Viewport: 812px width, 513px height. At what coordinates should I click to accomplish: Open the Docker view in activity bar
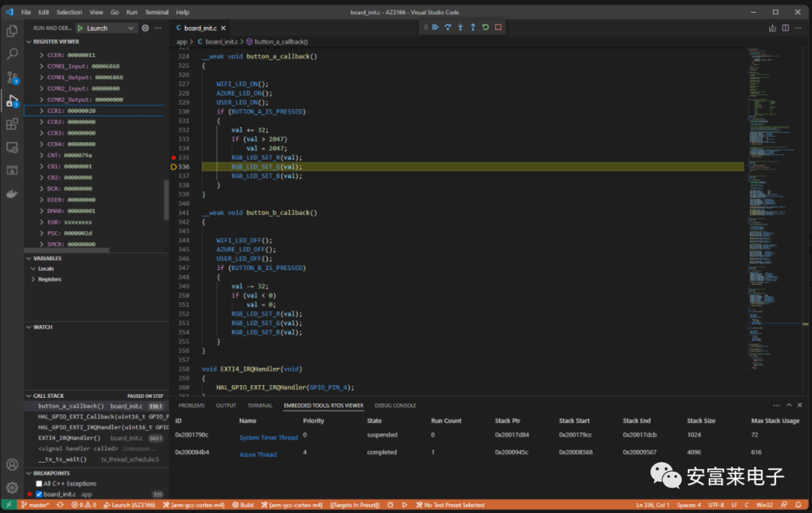[x=12, y=194]
